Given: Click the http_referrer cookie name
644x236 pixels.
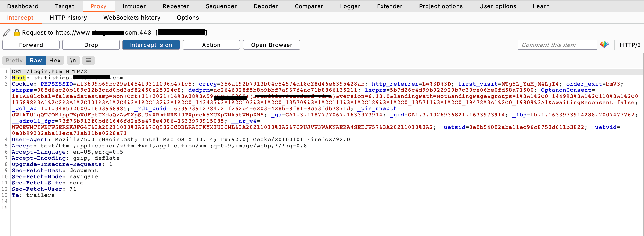Looking at the screenshot, I should pyautogui.click(x=395, y=84).
